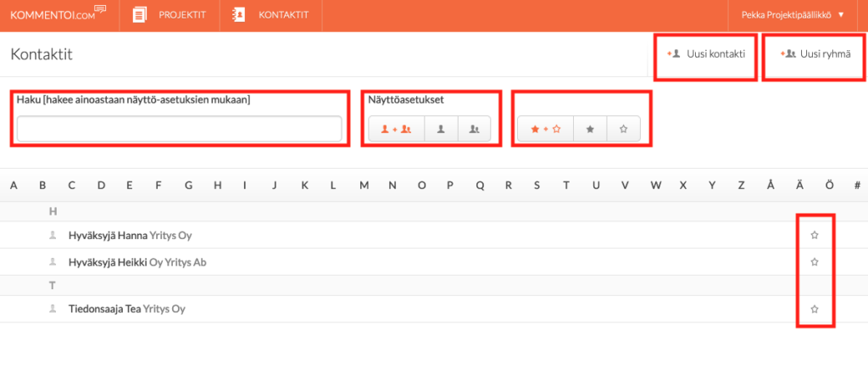Jump to letter Ä in alphabet index

(799, 186)
